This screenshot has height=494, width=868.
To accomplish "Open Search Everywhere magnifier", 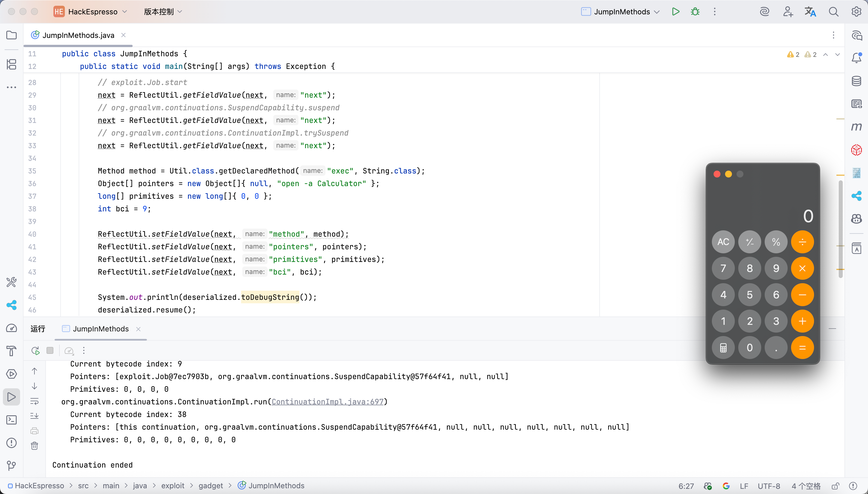I will pyautogui.click(x=834, y=11).
